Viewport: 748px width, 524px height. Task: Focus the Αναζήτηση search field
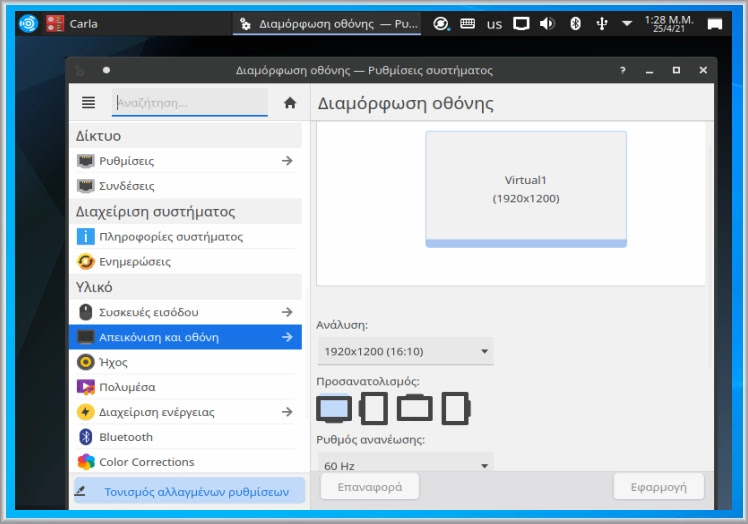click(190, 103)
